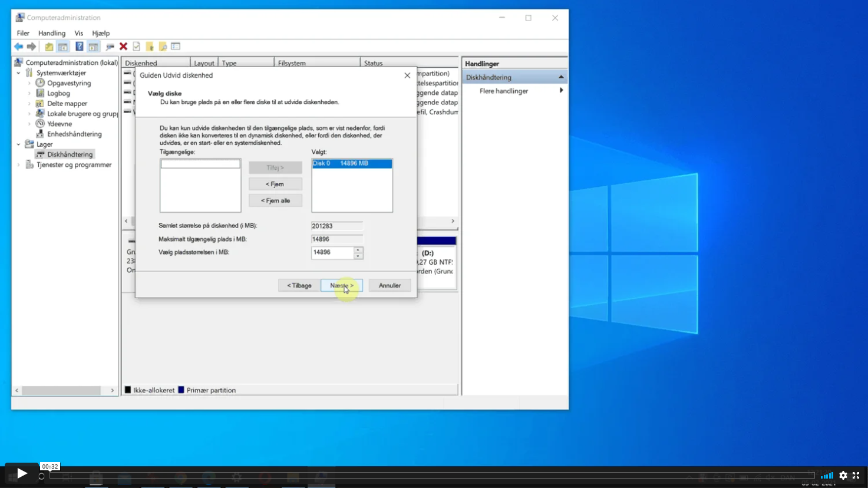Click the Vælg pladsstørrelsen i MB field
Image resolution: width=868 pixels, height=488 pixels.
coord(332,252)
